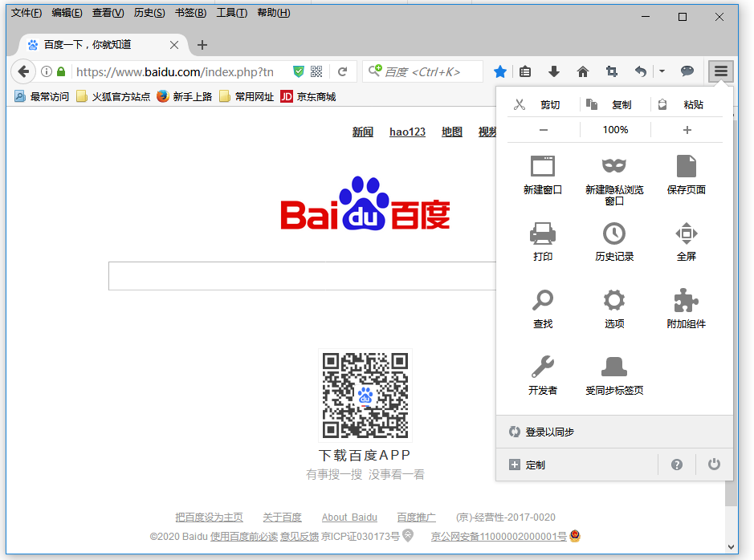Click the hao123 link
Viewport: 754px width, 560px height.
pos(407,132)
